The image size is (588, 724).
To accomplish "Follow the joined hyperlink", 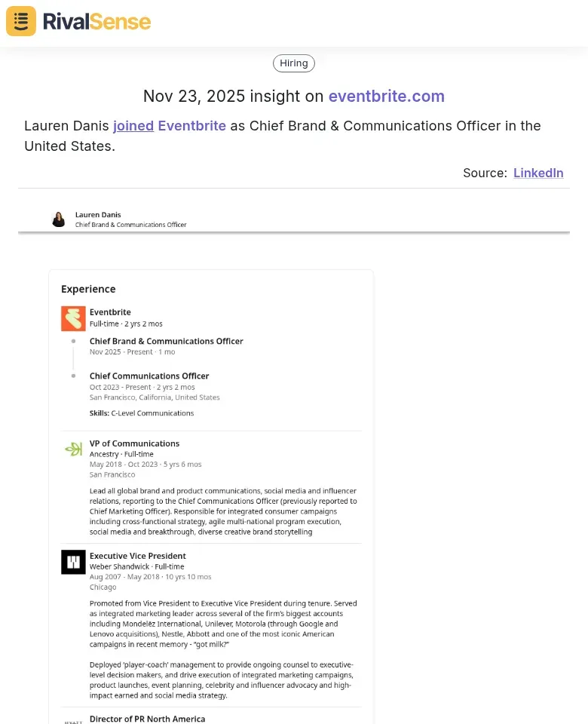I will click(133, 126).
